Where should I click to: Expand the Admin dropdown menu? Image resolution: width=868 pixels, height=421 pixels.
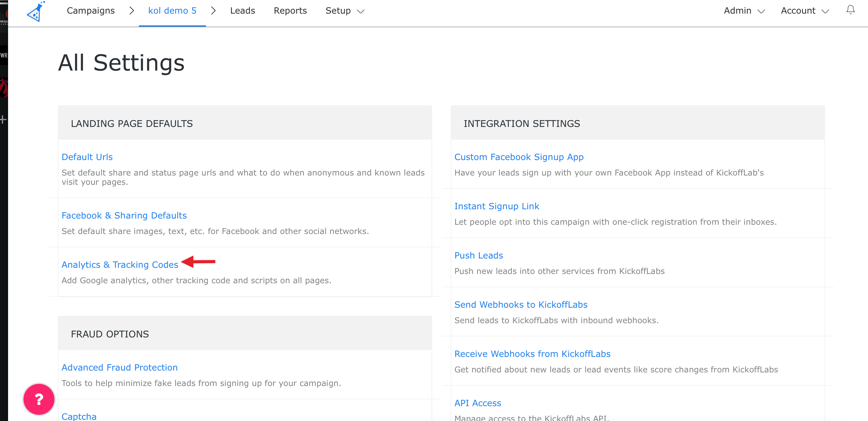(x=744, y=11)
